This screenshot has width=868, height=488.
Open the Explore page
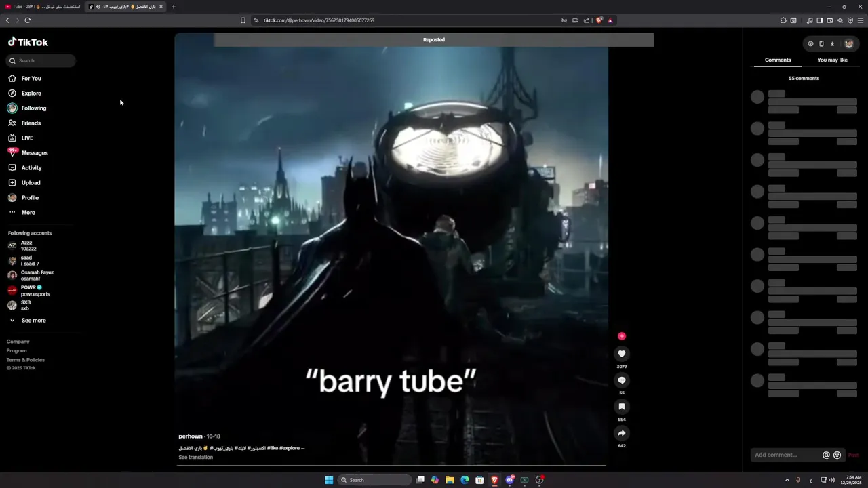(24, 94)
